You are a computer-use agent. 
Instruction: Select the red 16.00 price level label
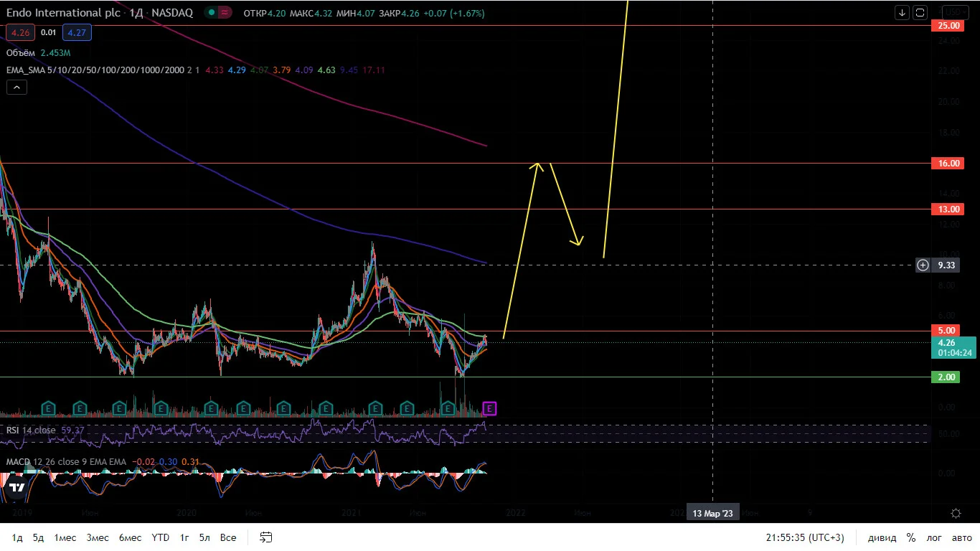tap(948, 164)
